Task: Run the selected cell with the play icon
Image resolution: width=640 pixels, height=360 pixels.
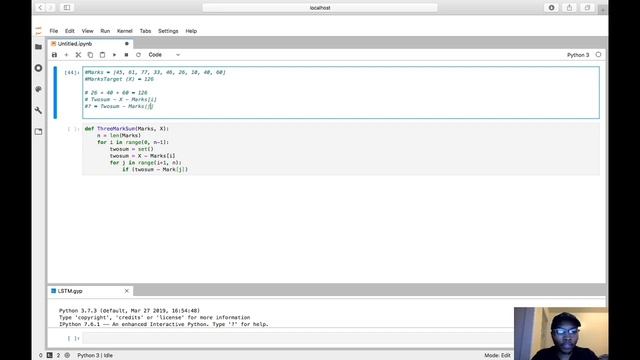Action: (x=114, y=55)
